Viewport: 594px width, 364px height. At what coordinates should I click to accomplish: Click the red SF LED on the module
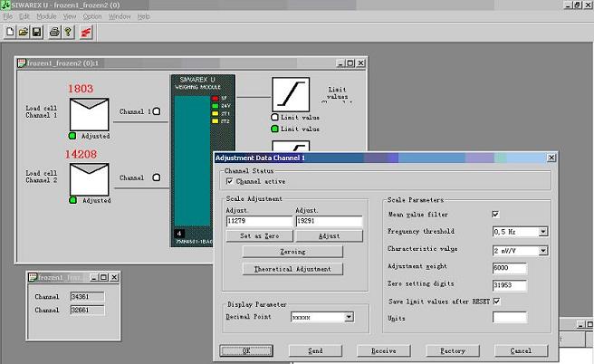[x=215, y=98]
